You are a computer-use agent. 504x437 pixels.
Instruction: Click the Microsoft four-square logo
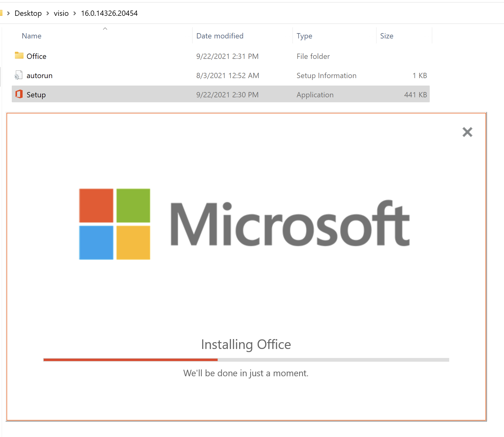pyautogui.click(x=115, y=224)
